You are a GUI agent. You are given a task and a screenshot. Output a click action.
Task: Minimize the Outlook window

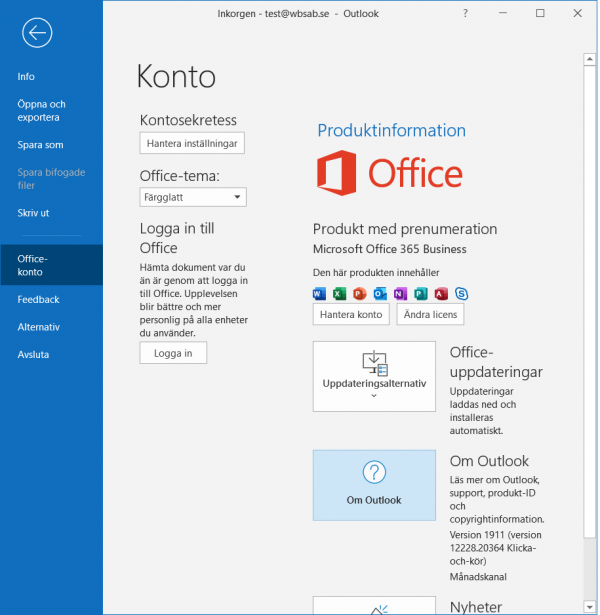(x=503, y=13)
